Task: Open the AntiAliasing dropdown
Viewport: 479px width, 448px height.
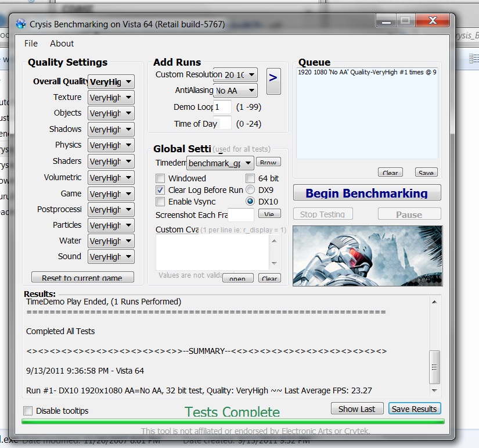Action: pos(235,91)
